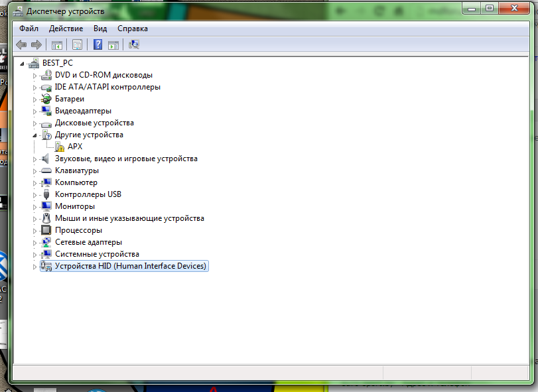
Task: Open the Действие menu
Action: coord(66,29)
